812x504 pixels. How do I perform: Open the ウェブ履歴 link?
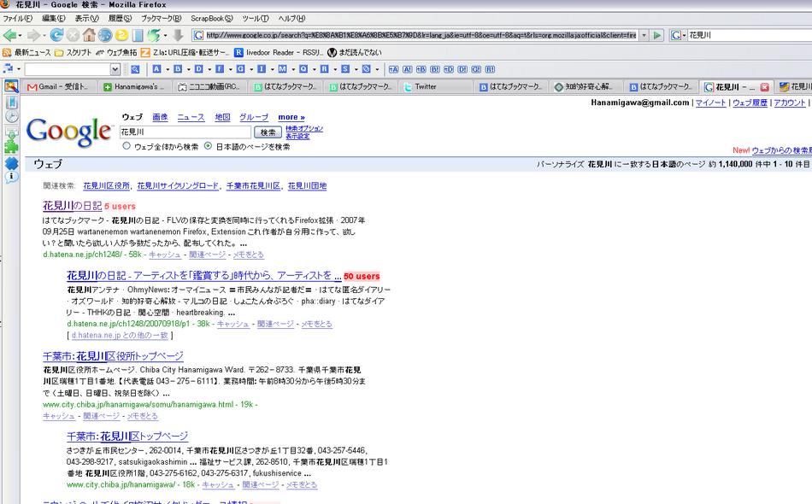point(750,103)
